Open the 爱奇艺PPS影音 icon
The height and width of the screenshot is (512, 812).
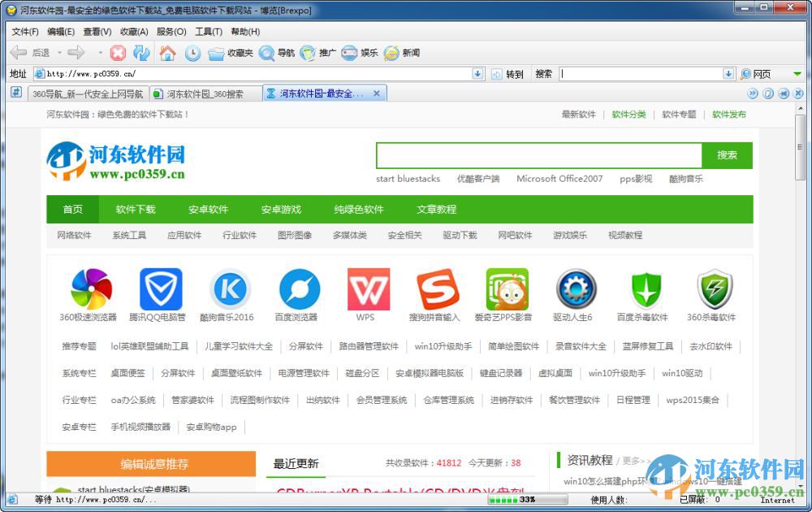tap(507, 289)
